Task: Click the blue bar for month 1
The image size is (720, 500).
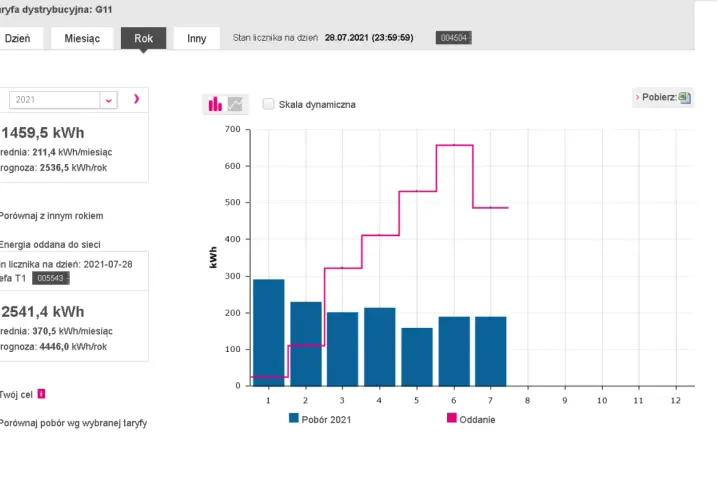Action: coord(269,332)
